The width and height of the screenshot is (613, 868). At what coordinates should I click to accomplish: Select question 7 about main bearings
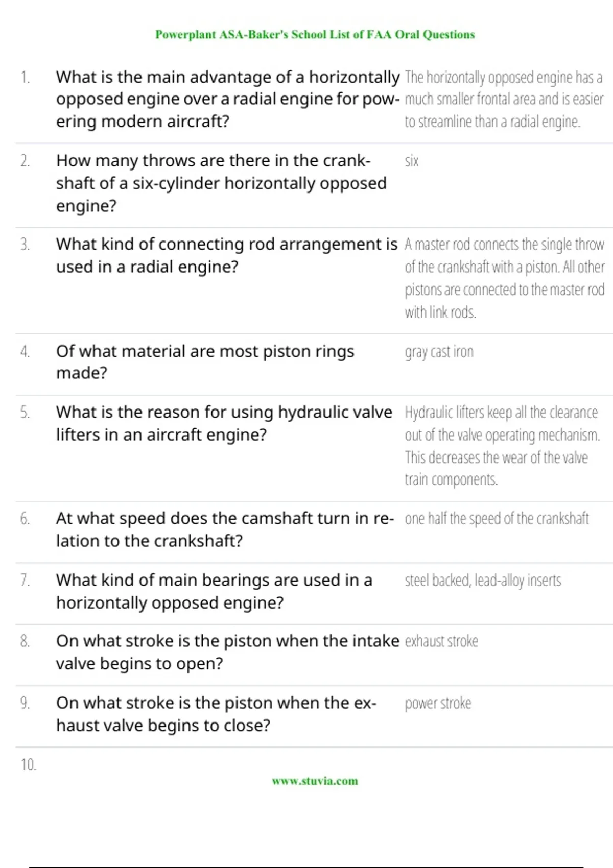214,591
